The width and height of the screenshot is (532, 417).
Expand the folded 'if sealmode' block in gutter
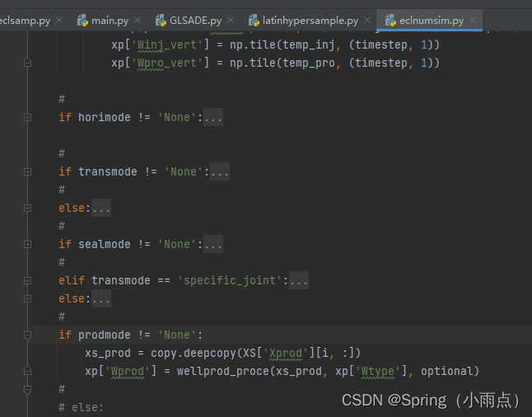point(28,245)
